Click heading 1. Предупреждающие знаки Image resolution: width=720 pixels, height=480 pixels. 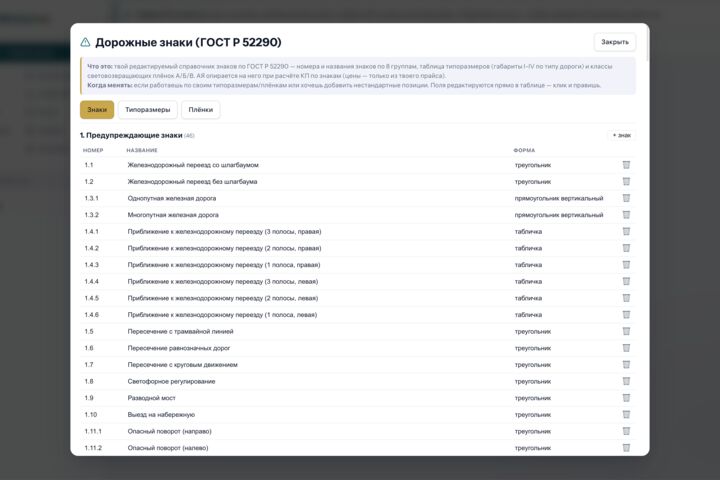[x=131, y=136]
